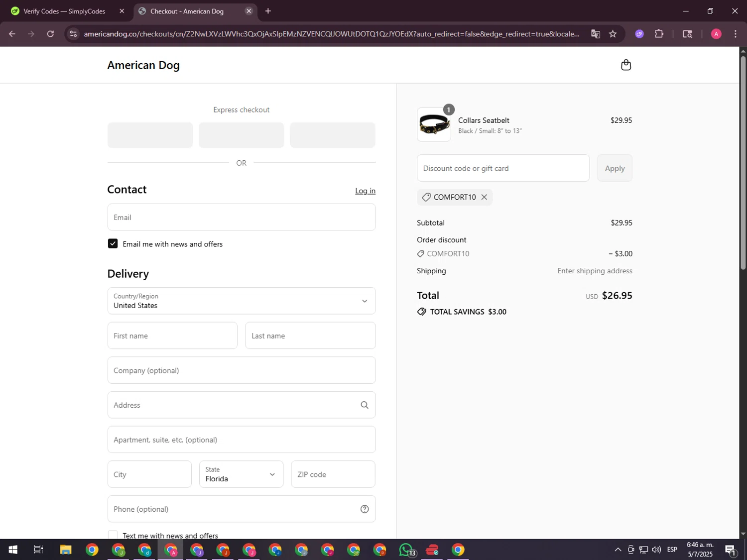Open the notification center icon

point(731,550)
